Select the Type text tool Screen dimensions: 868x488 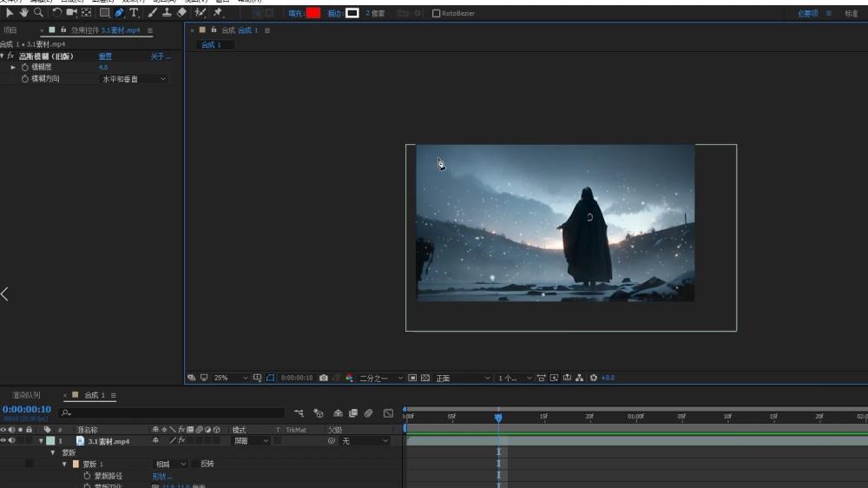[x=134, y=13]
